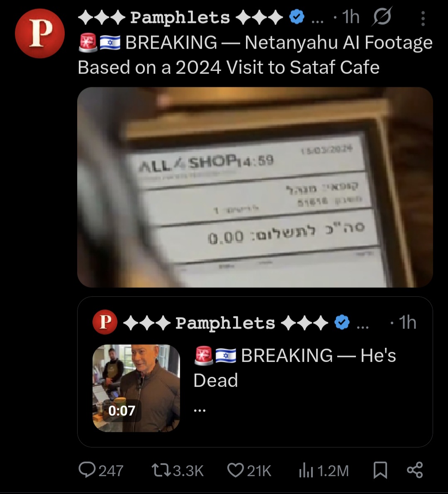Bookmark this post

click(x=380, y=470)
